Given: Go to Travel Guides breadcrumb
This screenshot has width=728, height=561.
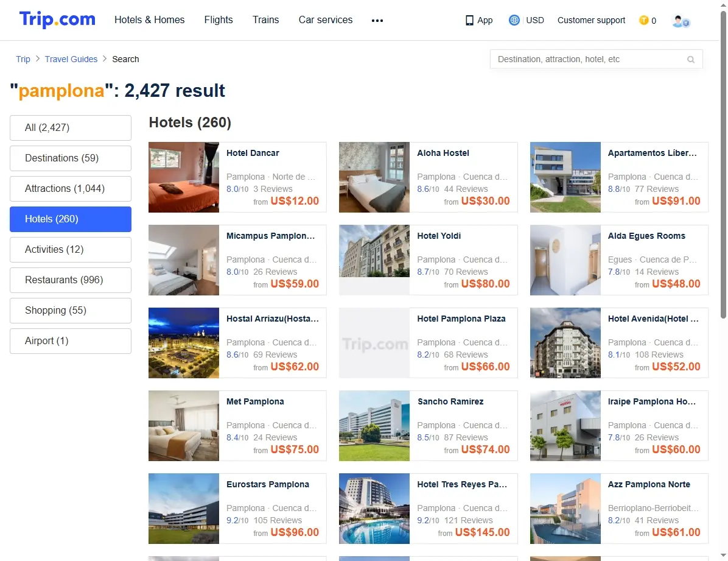Looking at the screenshot, I should 71,59.
